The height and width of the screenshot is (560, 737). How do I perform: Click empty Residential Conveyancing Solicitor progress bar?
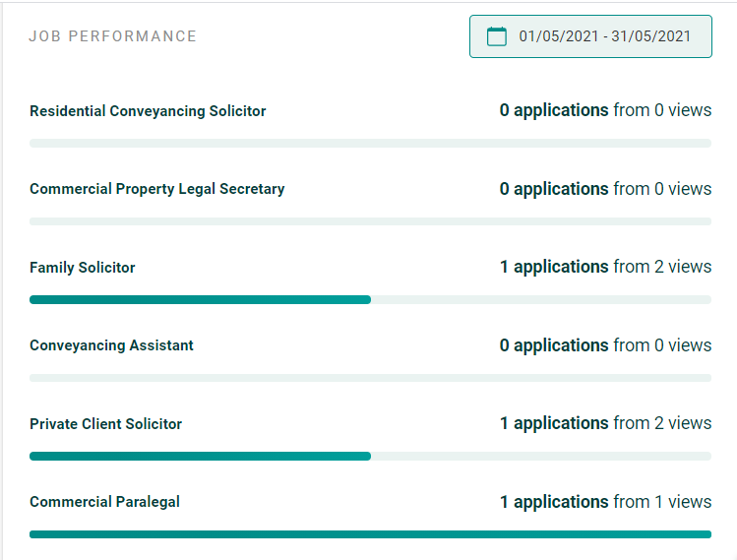(370, 143)
